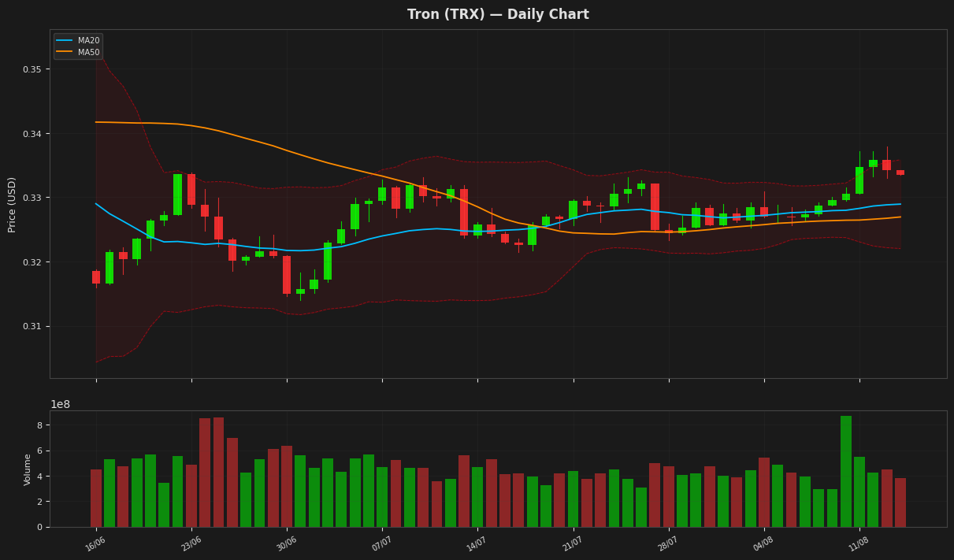This screenshot has width=954, height=560.
Task: Click the tallest green volume bar near 11/08
Action: (x=846, y=471)
